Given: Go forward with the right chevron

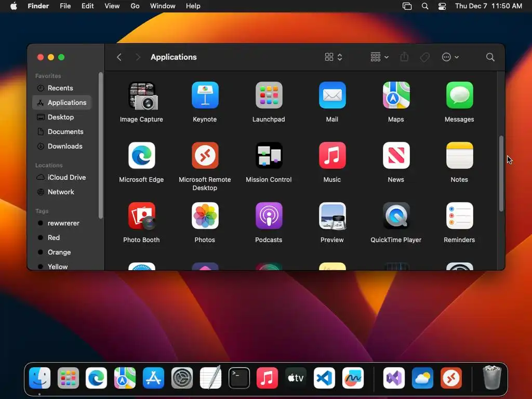Looking at the screenshot, I should pos(138,57).
